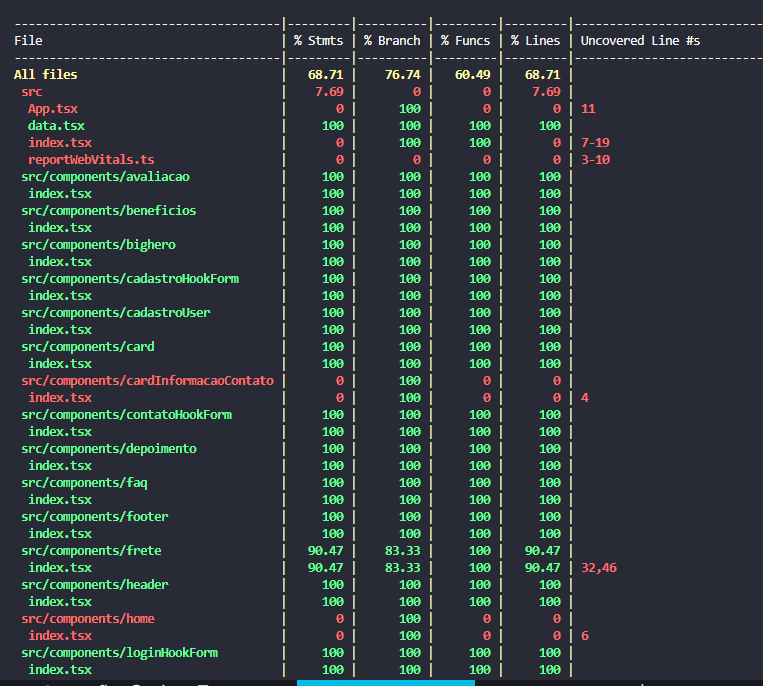This screenshot has width=763, height=686.
Task: Click the red index.tsx with uncovered line 4
Action: 60,398
